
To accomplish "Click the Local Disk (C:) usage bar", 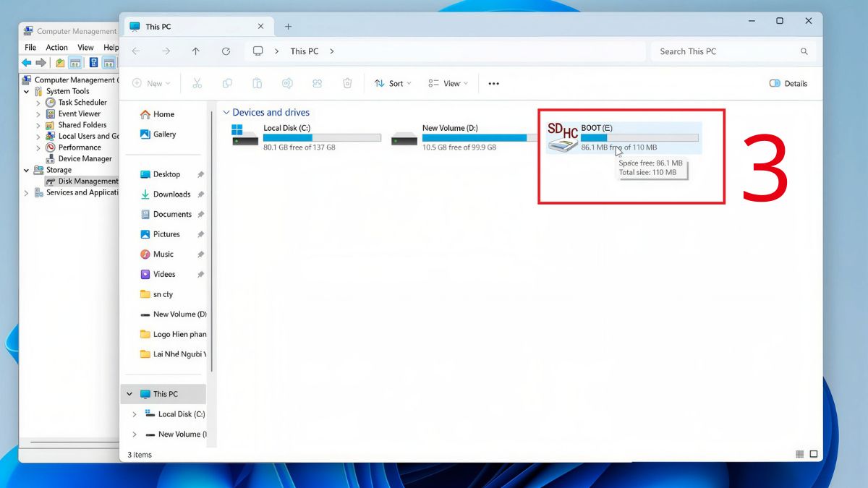I will pyautogui.click(x=322, y=137).
